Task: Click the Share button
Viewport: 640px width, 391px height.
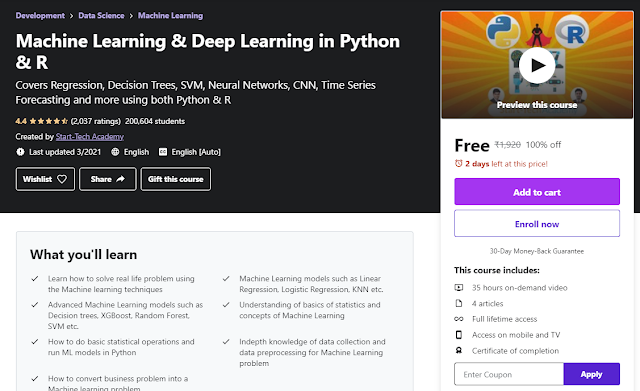Action: click(108, 179)
